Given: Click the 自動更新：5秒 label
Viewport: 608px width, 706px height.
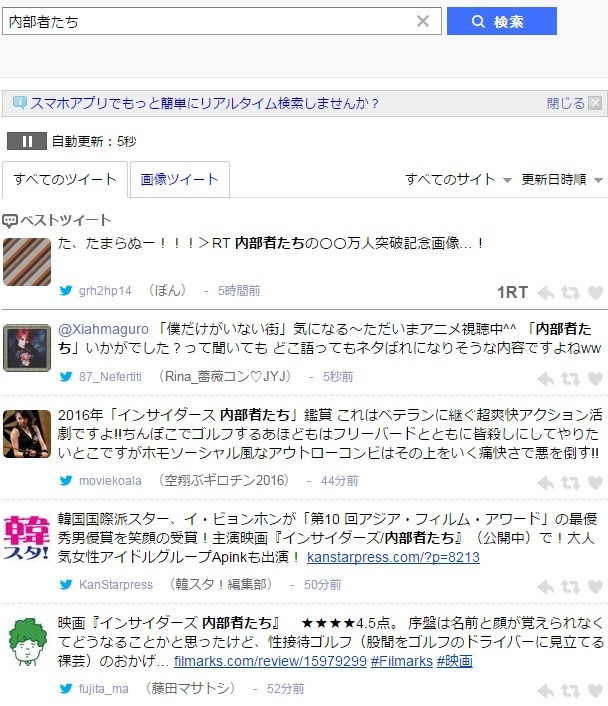Looking at the screenshot, I should 94,141.
